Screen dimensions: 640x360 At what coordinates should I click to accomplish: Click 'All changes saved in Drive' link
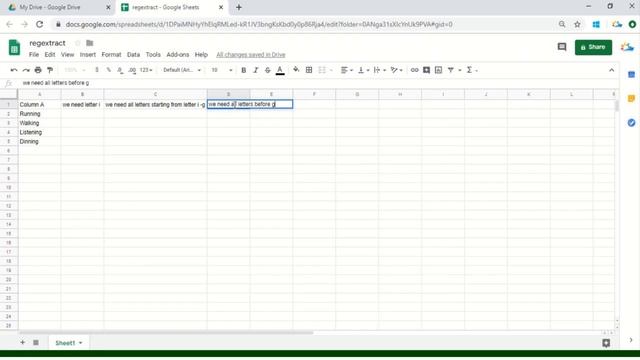coord(251,55)
